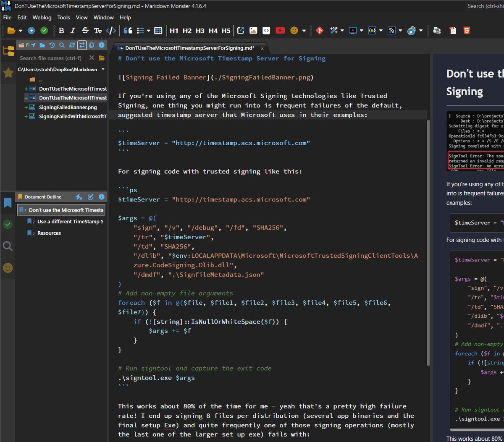504x442 pixels.
Task: Expand the browser preview dropdown arrow
Action: [x=421, y=31]
